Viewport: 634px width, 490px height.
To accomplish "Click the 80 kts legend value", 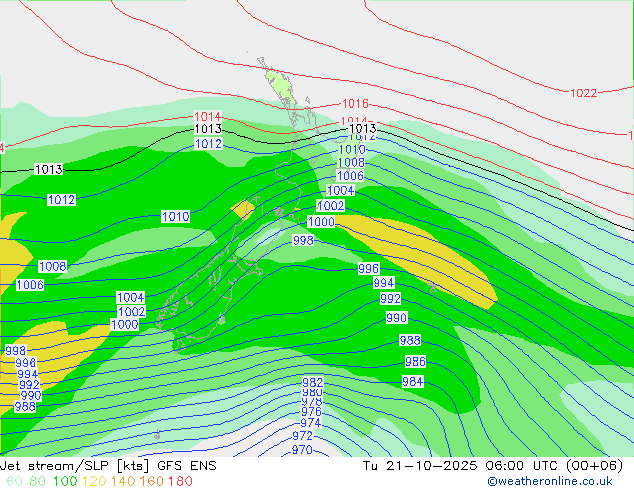I will pos(38,481).
